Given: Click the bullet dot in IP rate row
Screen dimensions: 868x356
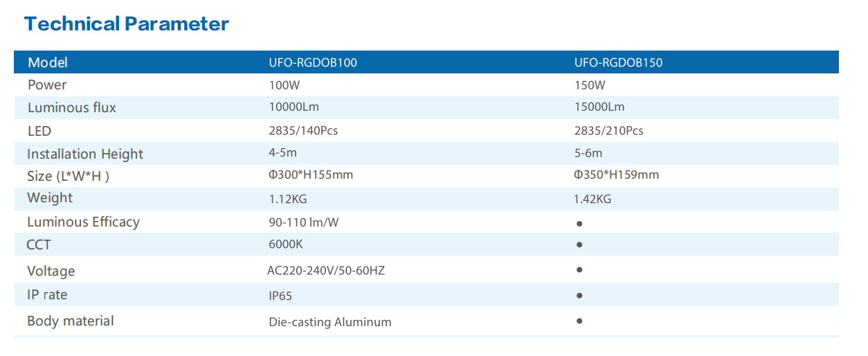Looking at the screenshot, I should click(579, 296).
